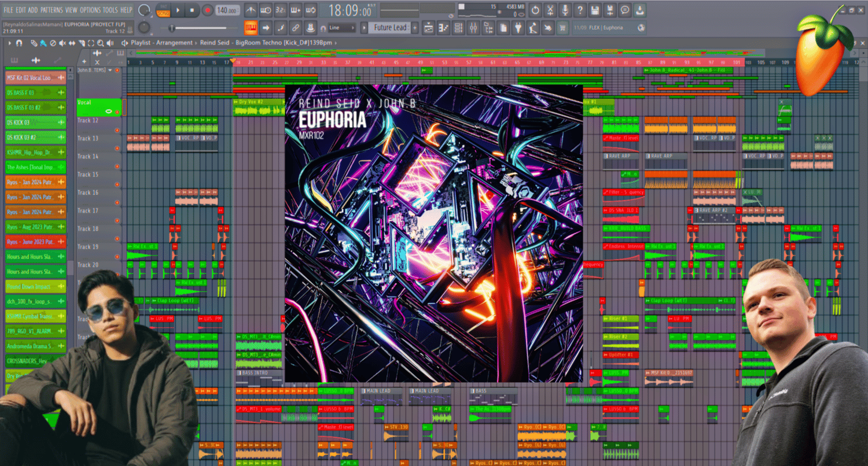Click the 140 tempo field
This screenshot has width=868, height=466.
tap(227, 10)
